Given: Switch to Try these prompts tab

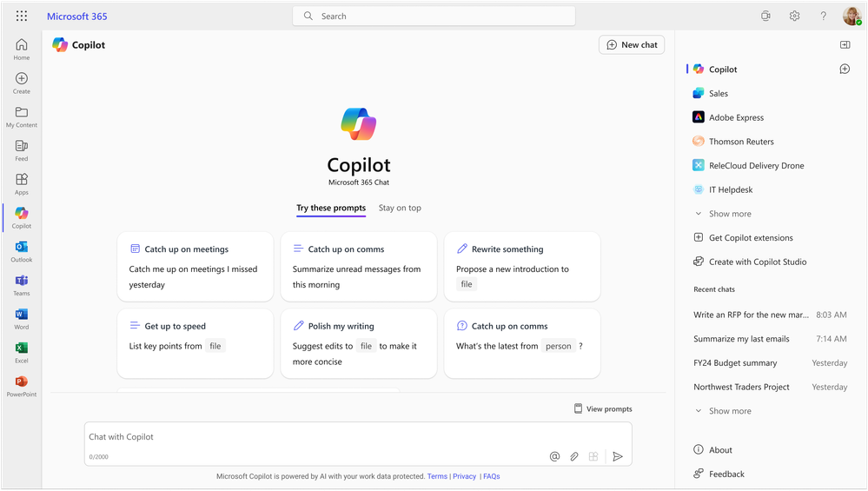Looking at the screenshot, I should pos(331,209).
